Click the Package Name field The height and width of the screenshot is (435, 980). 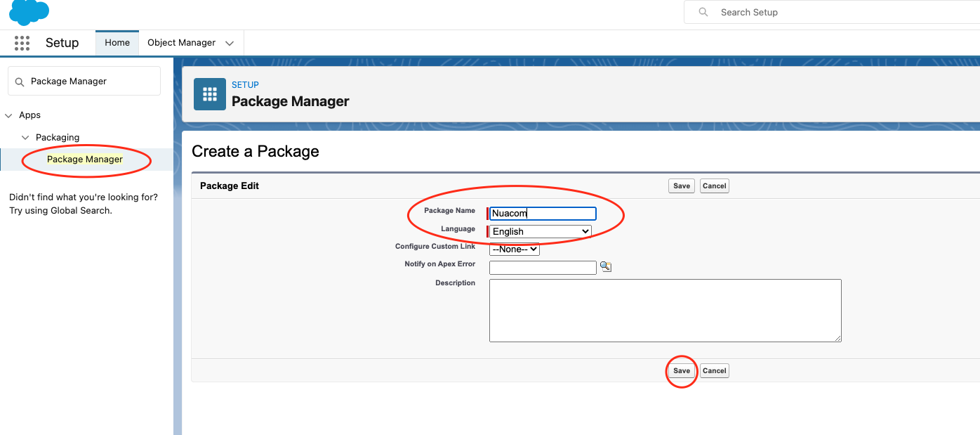click(543, 214)
